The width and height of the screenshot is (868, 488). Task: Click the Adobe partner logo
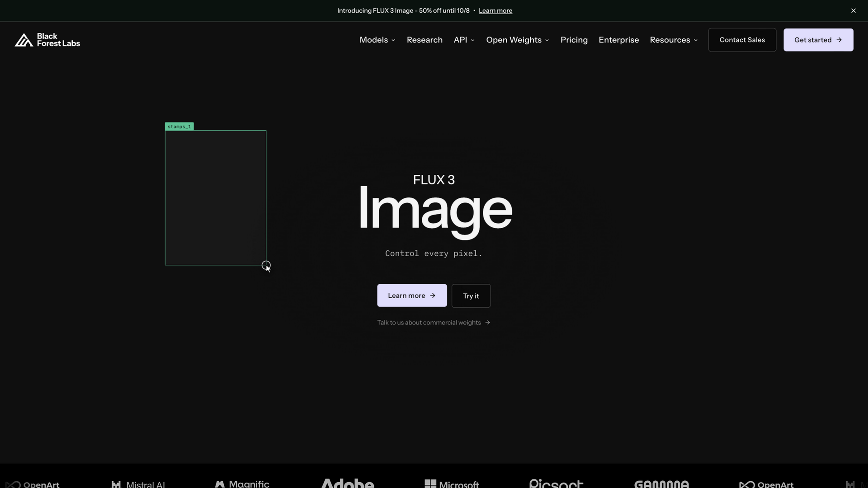click(x=348, y=483)
